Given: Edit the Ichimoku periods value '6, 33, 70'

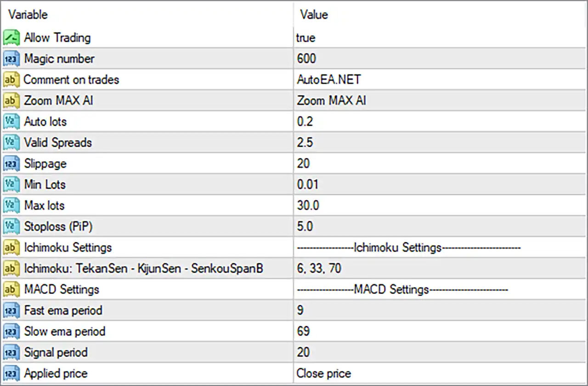Looking at the screenshot, I should pyautogui.click(x=319, y=269).
